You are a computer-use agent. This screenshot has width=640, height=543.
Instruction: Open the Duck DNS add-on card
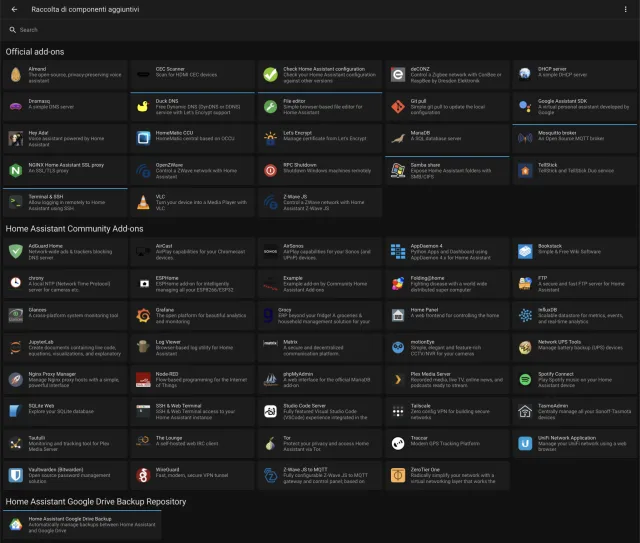[x=192, y=107]
